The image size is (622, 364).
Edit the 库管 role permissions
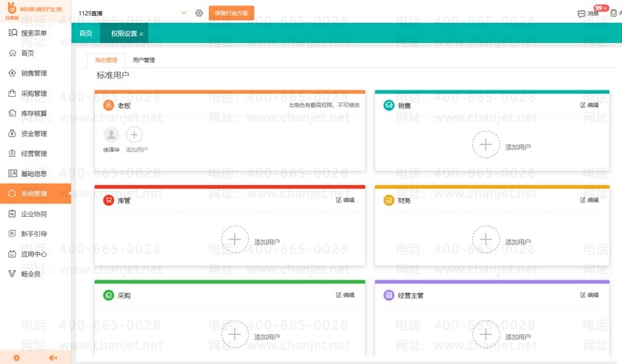tap(345, 200)
